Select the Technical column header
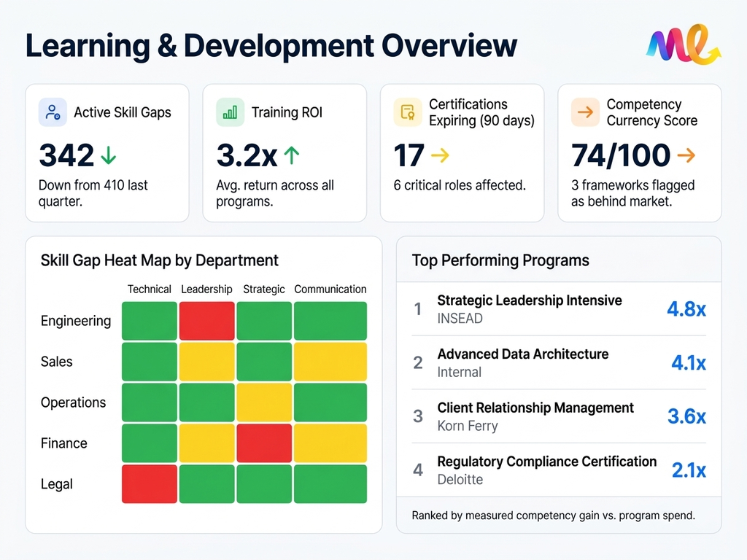Viewport: 747px width, 560px height. (x=149, y=289)
